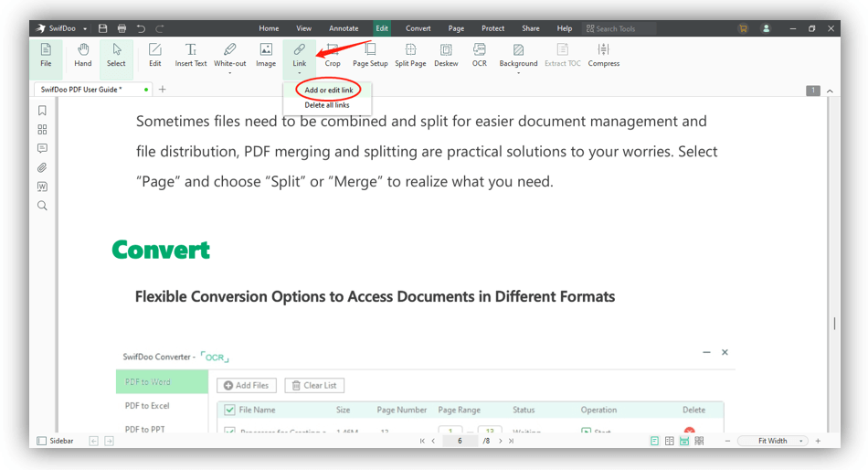Click the shopping cart icon
868x470 pixels.
(x=743, y=28)
